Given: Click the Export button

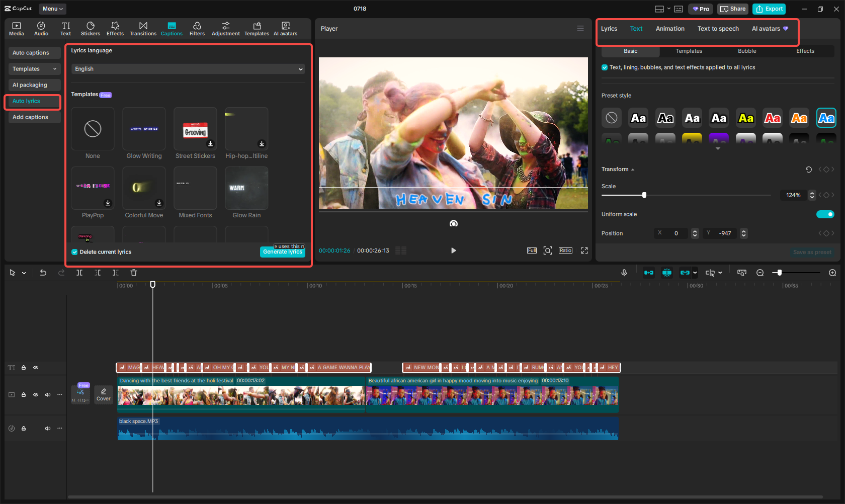Looking at the screenshot, I should pyautogui.click(x=769, y=9).
